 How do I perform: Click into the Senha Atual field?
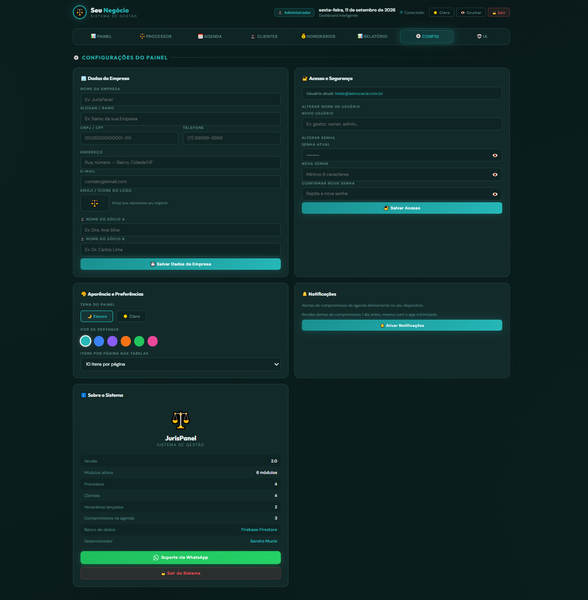(402, 155)
